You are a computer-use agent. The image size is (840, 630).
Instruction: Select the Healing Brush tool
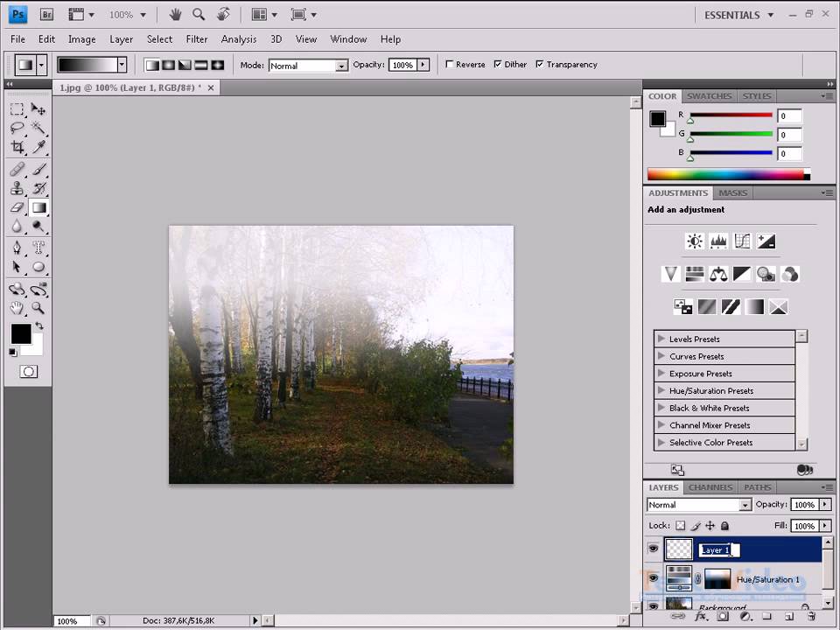tap(17, 170)
